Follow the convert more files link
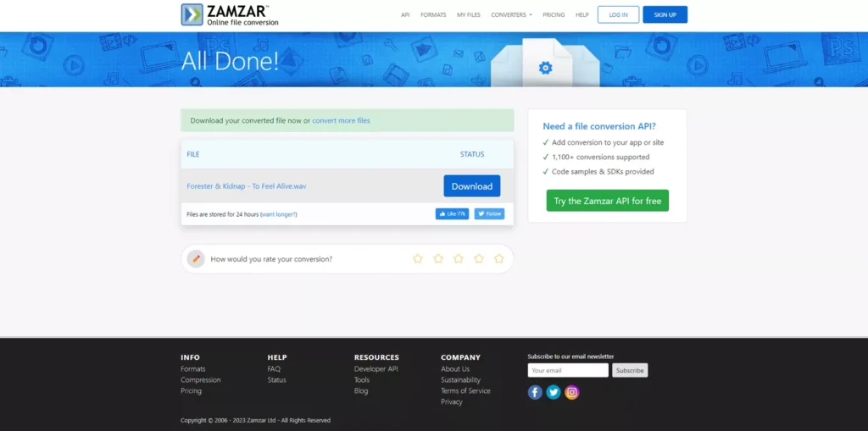Image resolution: width=868 pixels, height=431 pixels. 341,120
